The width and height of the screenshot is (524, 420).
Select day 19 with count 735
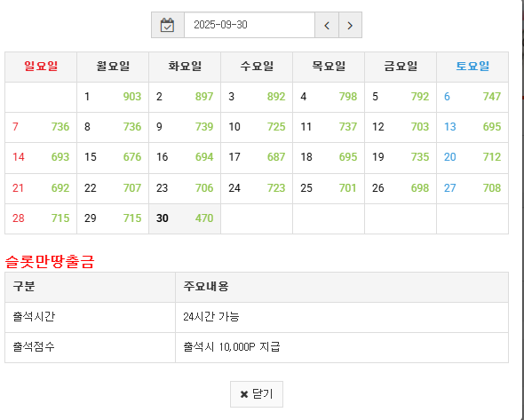[401, 158]
